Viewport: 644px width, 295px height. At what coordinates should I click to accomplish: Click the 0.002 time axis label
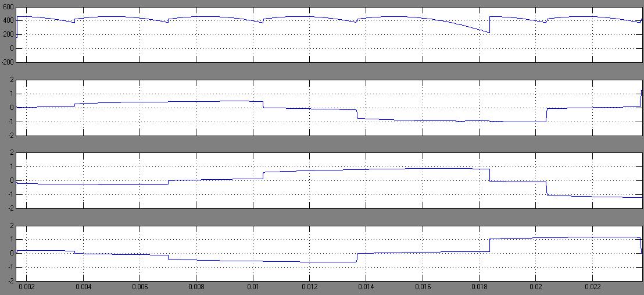point(26,286)
